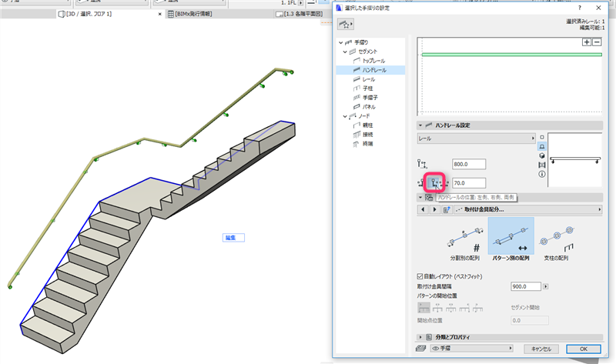The width and height of the screenshot is (616, 364).
Task: Collapse the panel below handrail position buttons
Action: (x=420, y=197)
